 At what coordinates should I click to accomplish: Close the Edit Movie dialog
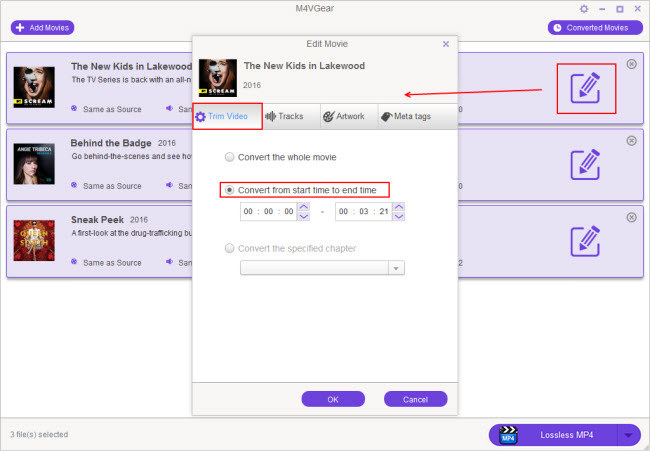pyautogui.click(x=446, y=44)
